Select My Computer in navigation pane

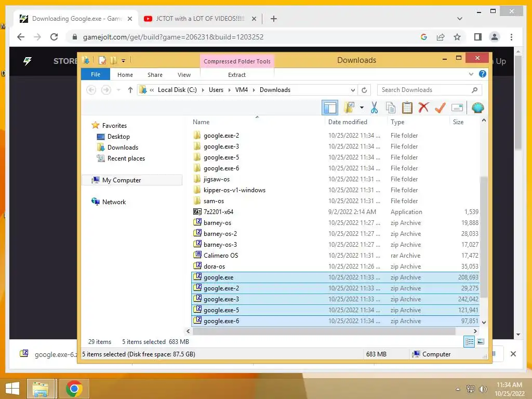coord(132,180)
